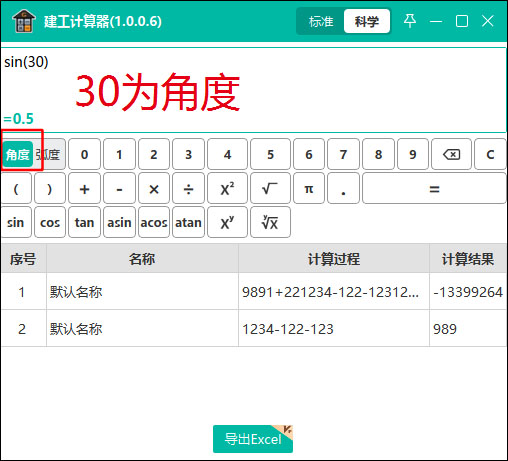Click the division operator key
Image resolution: width=508 pixels, height=461 pixels.
188,189
